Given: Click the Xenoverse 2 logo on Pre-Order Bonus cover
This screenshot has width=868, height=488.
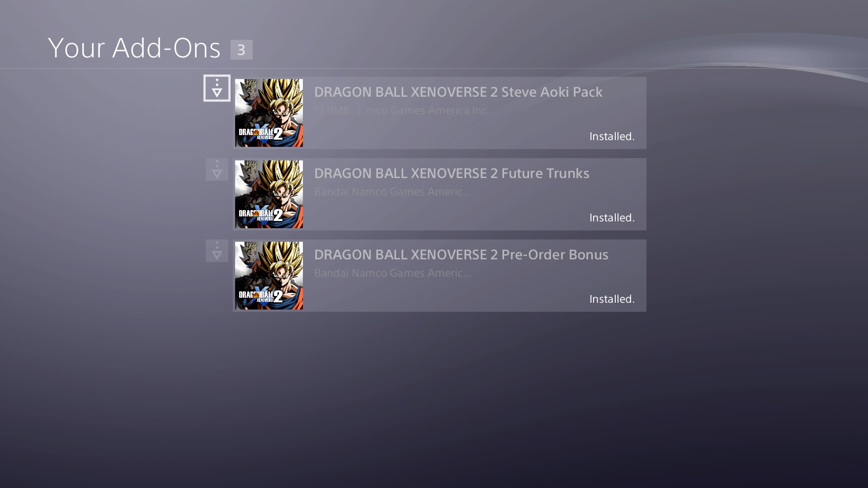Looking at the screenshot, I should (x=261, y=296).
